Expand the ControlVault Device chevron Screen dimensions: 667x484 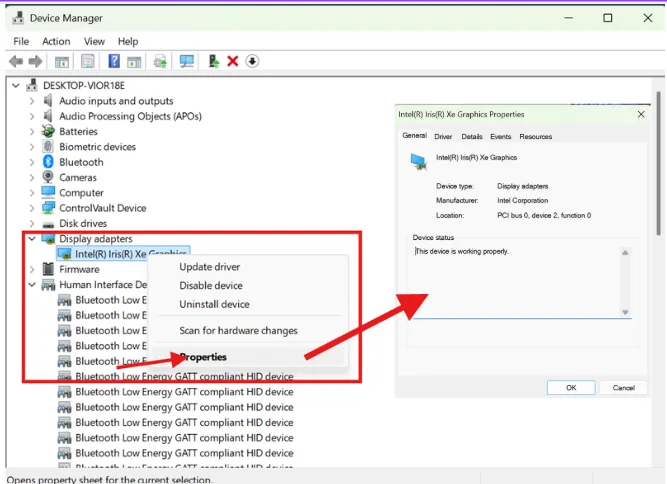click(32, 208)
